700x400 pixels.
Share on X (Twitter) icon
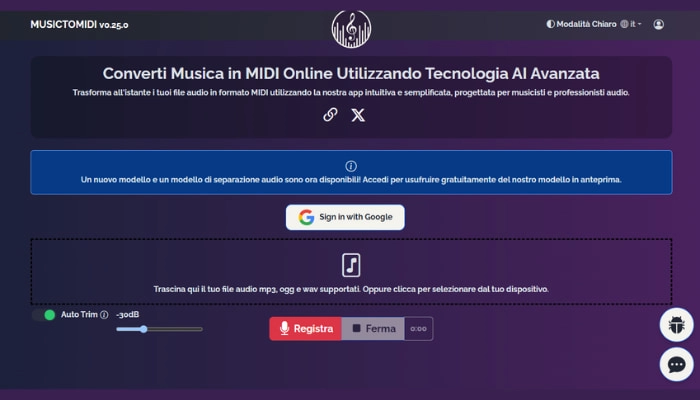coord(358,115)
